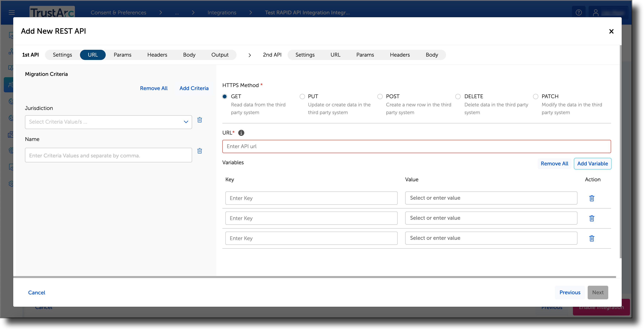Delete the Jurisdiction criteria row
Image resolution: width=644 pixels, height=330 pixels.
(199, 120)
